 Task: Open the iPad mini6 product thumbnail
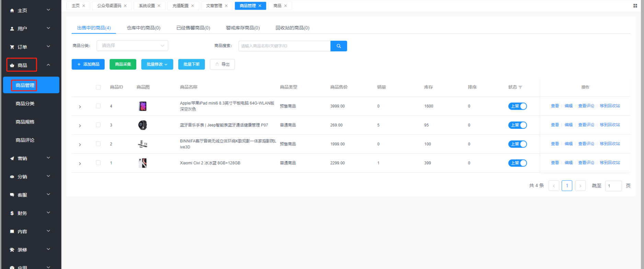(x=143, y=106)
